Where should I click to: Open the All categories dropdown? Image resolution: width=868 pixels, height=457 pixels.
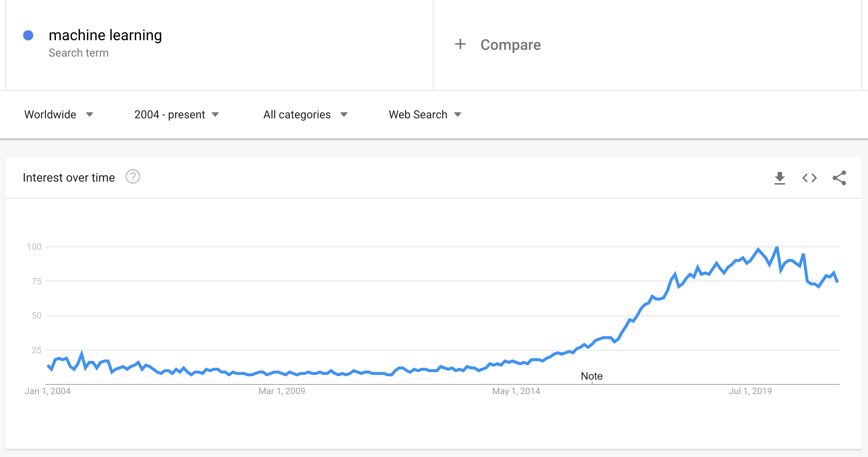pyautogui.click(x=305, y=115)
